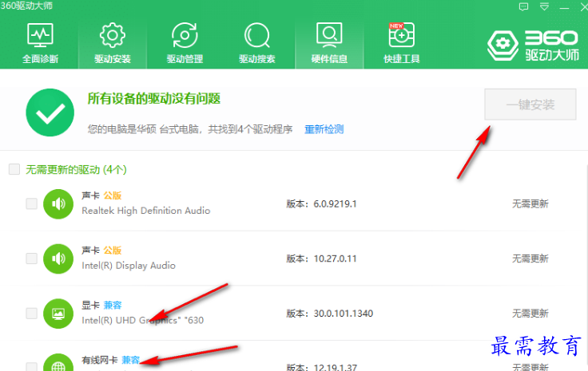Go to the 驱动搜索 tab
Image resolution: width=588 pixels, height=371 pixels.
pos(257,43)
